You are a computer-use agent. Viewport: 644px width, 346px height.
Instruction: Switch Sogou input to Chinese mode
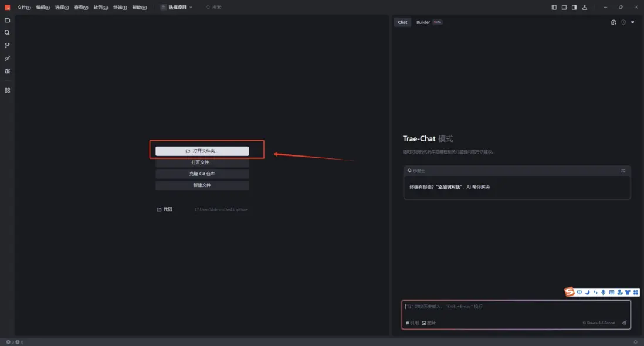coord(579,292)
